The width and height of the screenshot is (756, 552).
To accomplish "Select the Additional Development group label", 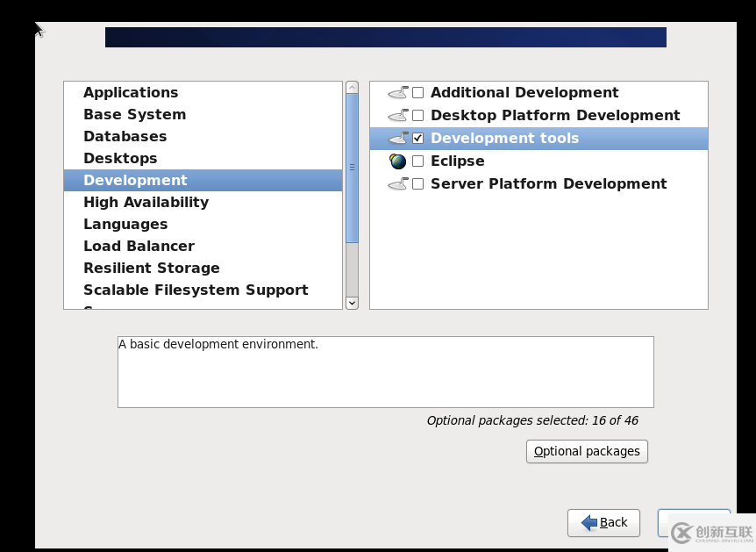I will tap(524, 92).
